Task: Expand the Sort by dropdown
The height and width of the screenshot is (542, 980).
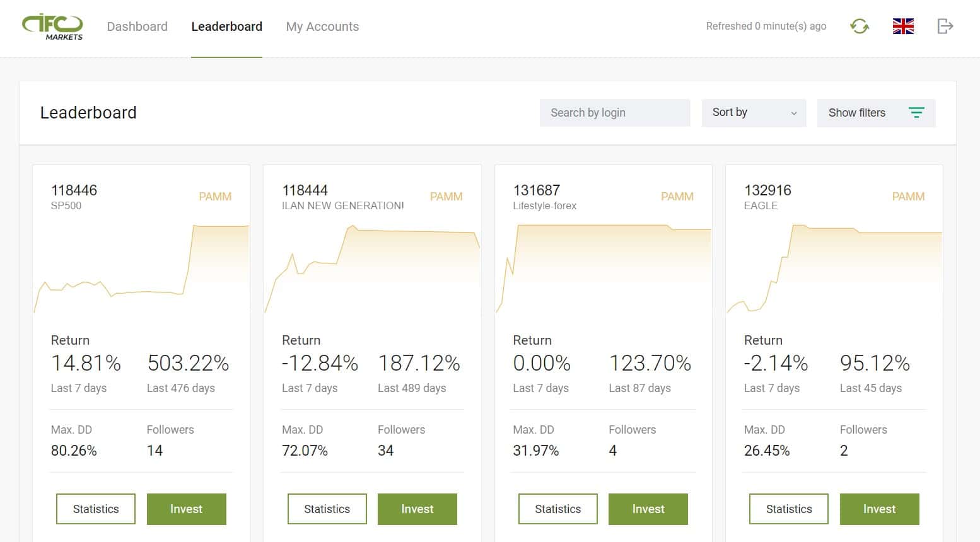Action: pos(754,113)
